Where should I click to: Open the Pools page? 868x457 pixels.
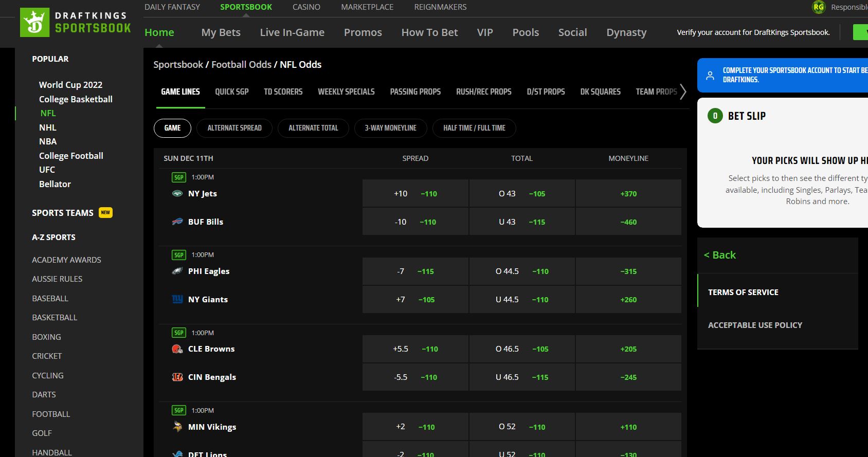(526, 32)
